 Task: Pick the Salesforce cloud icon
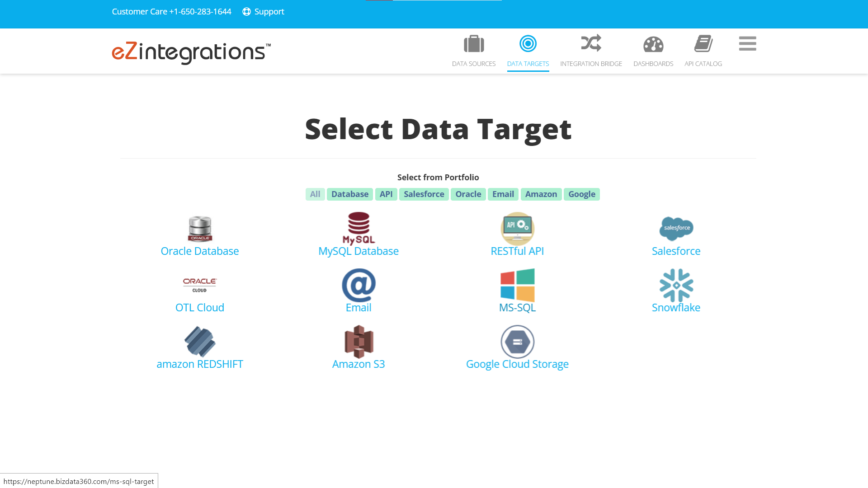click(x=676, y=229)
